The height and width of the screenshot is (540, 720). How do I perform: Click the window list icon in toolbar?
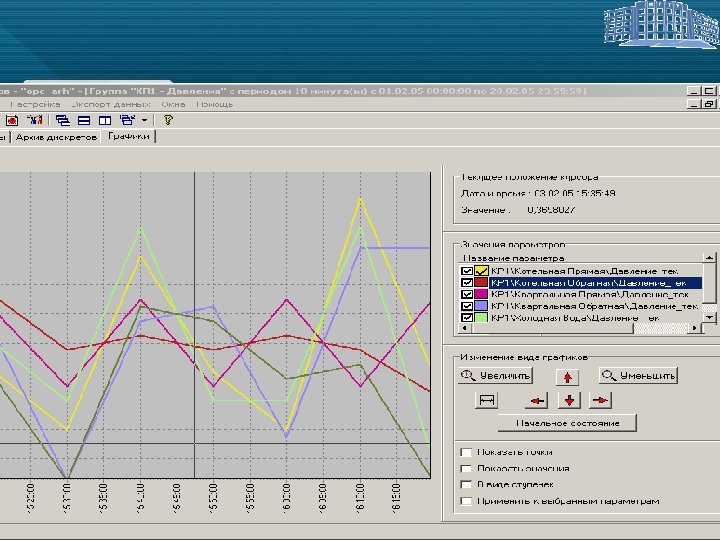127,120
